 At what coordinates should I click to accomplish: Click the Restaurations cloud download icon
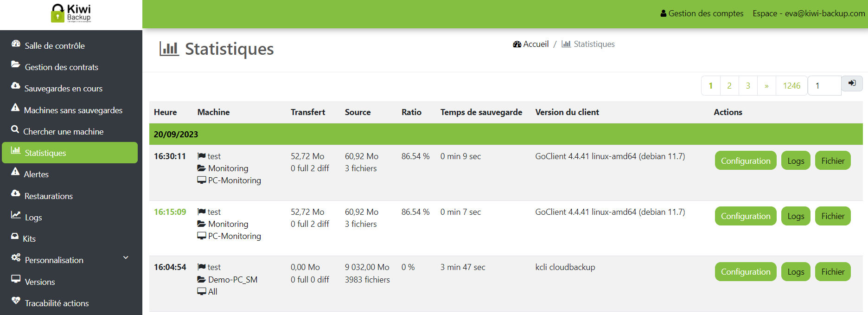(16, 193)
